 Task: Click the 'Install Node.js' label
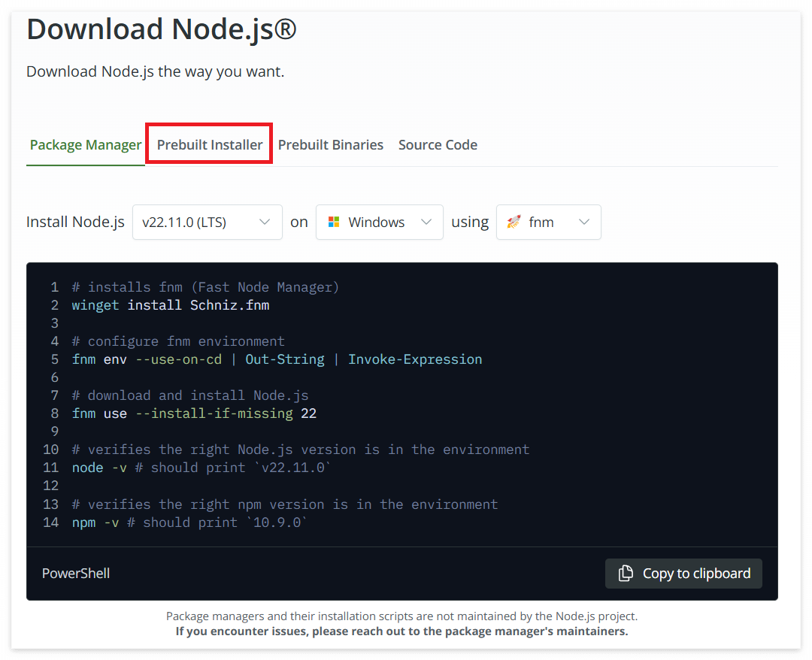76,222
